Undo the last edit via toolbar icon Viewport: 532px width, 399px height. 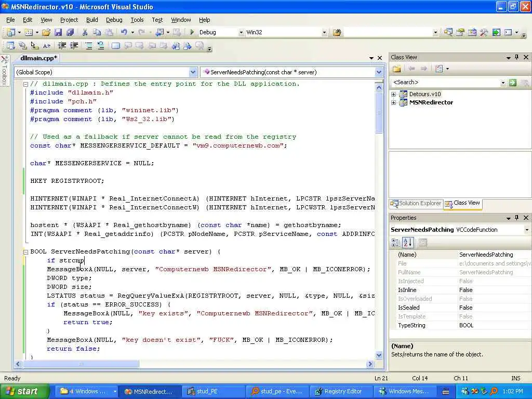(124, 32)
